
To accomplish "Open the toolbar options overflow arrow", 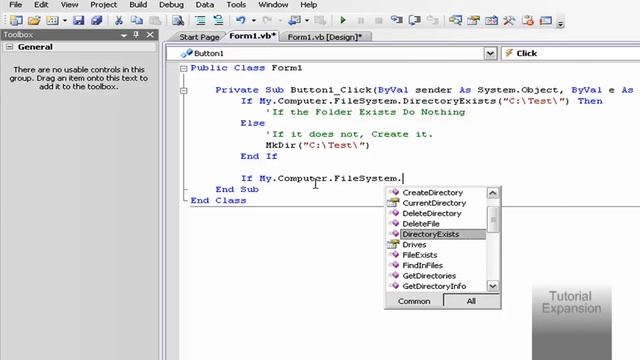I will 560,24.
